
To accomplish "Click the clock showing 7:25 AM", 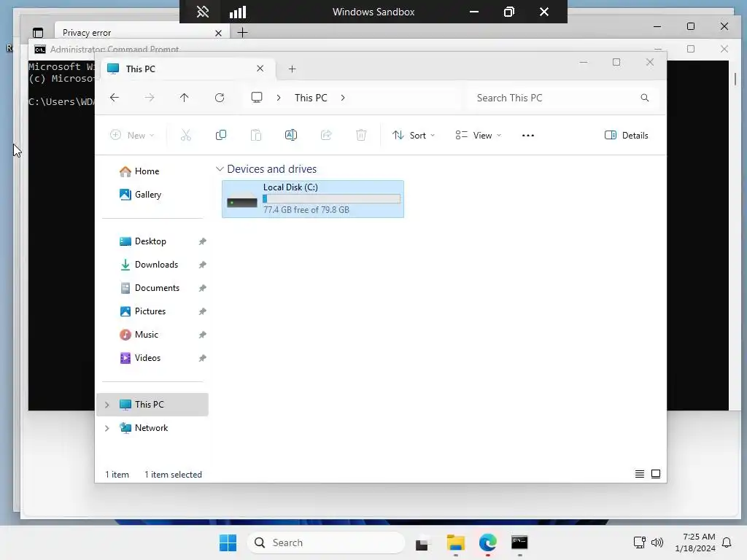I will [699, 537].
